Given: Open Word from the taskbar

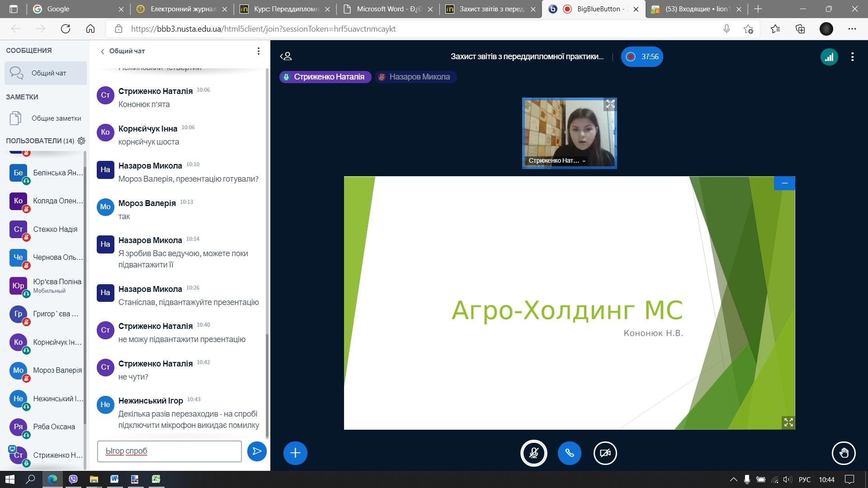Looking at the screenshot, I should point(114,479).
